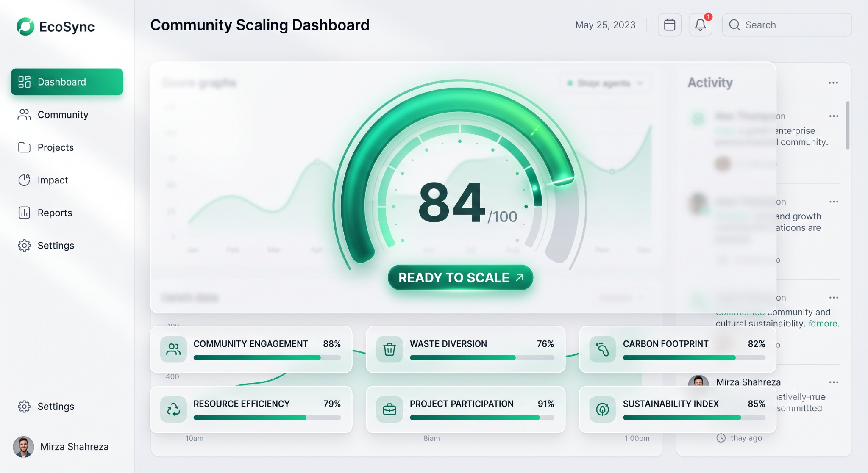Image resolution: width=868 pixels, height=473 pixels.
Task: Click the upper Settings gear icon
Action: point(24,246)
